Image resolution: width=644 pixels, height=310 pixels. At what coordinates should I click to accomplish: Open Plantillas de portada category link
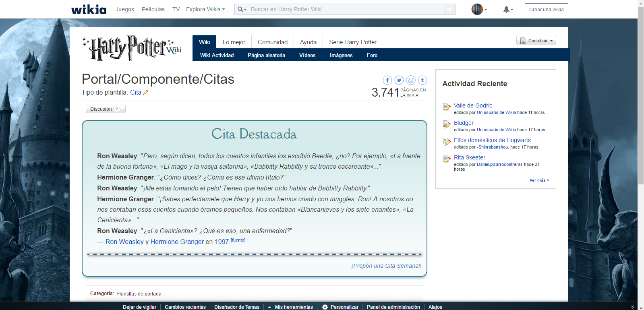click(139, 294)
